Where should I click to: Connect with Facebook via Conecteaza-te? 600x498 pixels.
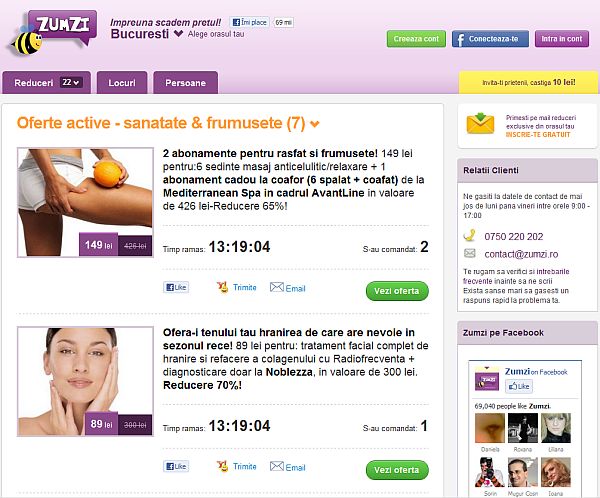490,39
